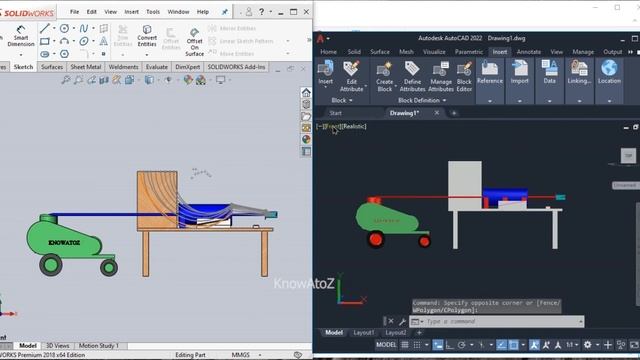The width and height of the screenshot is (640, 360).
Task: Select the Polygon sketch tool
Action: (64, 54)
